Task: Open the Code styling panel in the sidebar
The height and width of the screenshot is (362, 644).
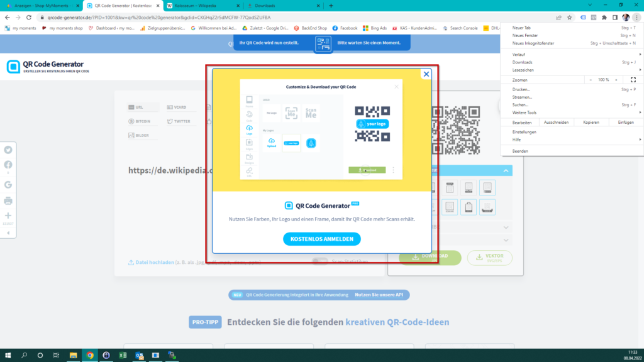Action: click(x=249, y=116)
